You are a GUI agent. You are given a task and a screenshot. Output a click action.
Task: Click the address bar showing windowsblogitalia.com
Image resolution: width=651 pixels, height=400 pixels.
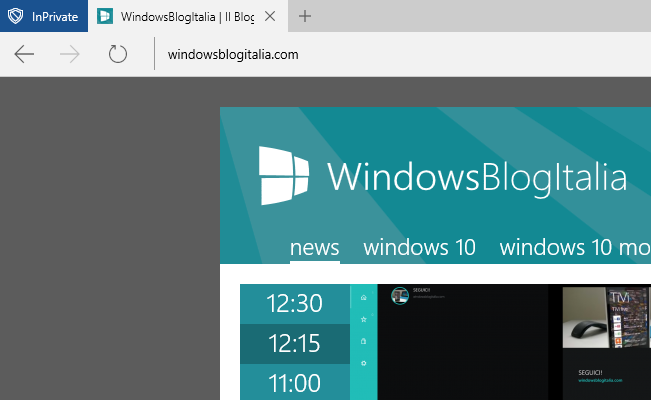click(x=233, y=54)
